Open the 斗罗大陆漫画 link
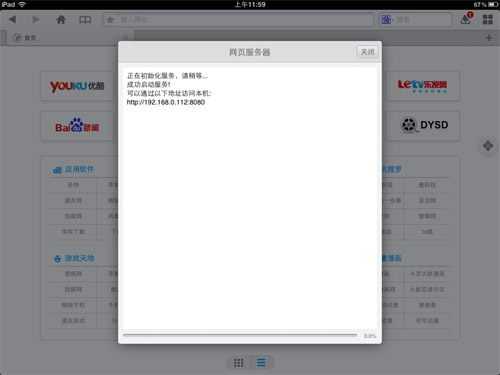500x375 pixels. (427, 274)
